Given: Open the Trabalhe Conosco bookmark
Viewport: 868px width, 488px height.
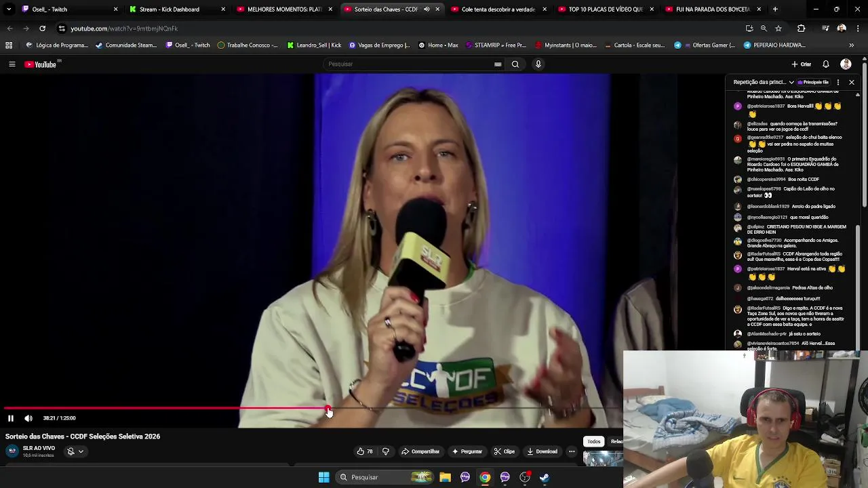Looking at the screenshot, I should coord(248,45).
